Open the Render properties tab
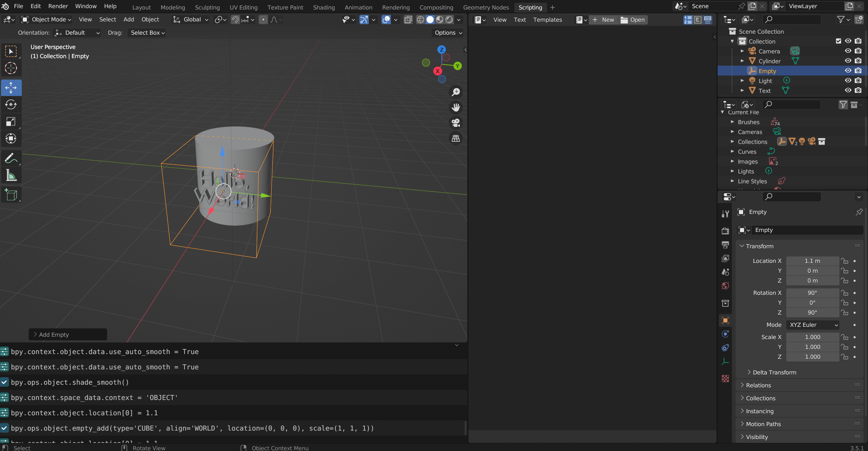 [725, 231]
